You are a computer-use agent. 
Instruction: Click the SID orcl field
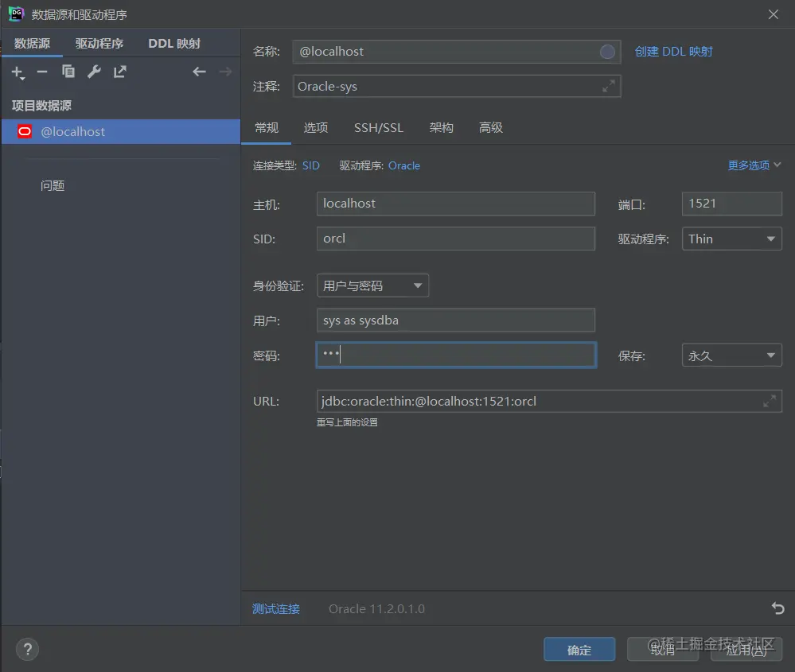tap(456, 239)
